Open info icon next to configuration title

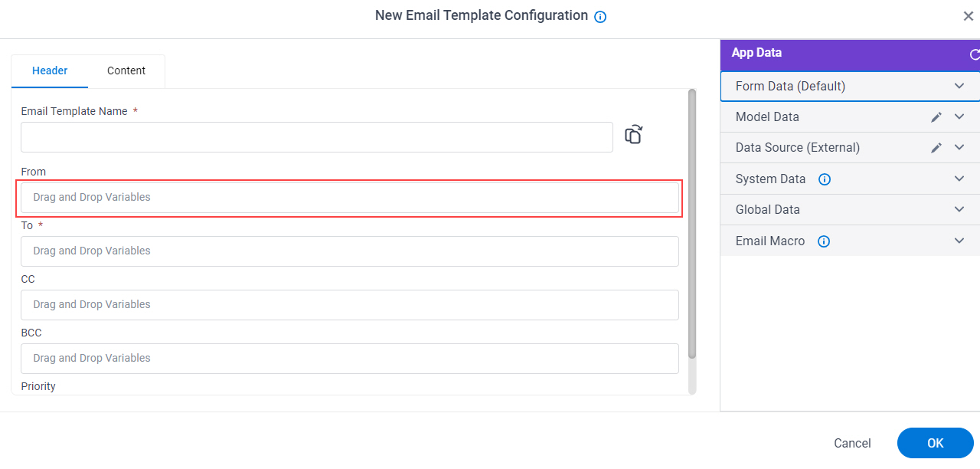600,17
